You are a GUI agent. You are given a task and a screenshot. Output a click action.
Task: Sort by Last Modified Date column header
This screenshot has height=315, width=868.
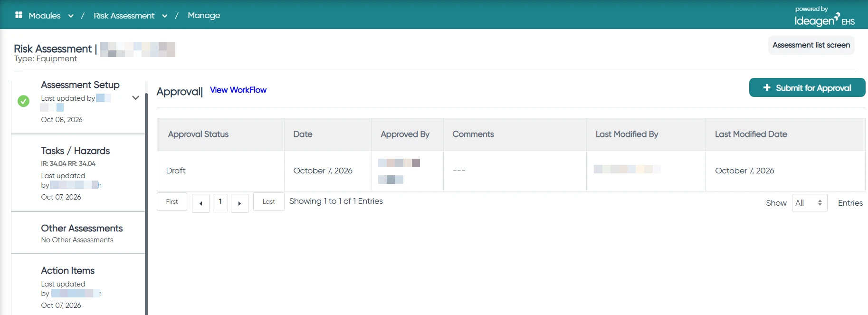(x=786, y=134)
